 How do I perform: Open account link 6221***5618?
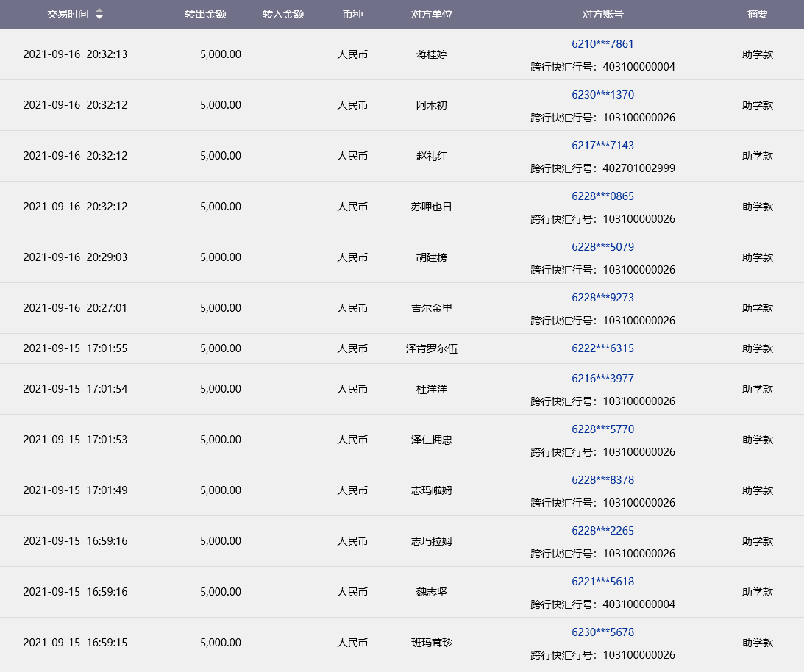click(602, 582)
